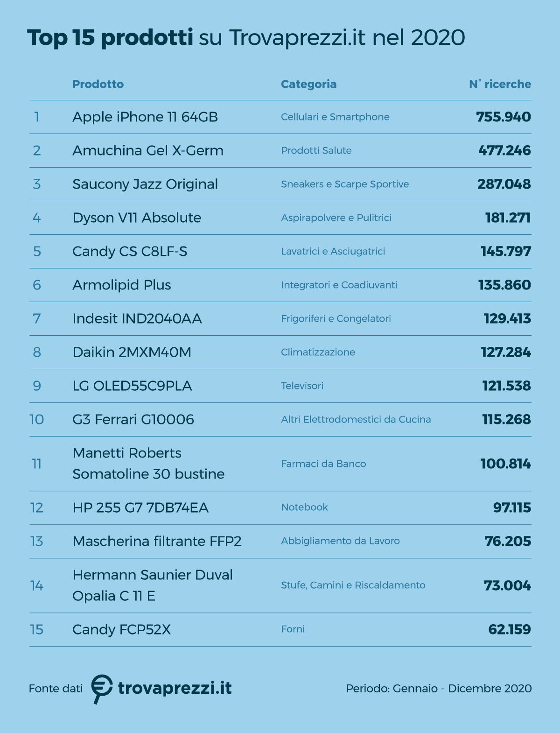Image resolution: width=560 pixels, height=733 pixels.
Task: Select Manetti Roberts Somatoline 30 bustine
Action: (x=148, y=464)
